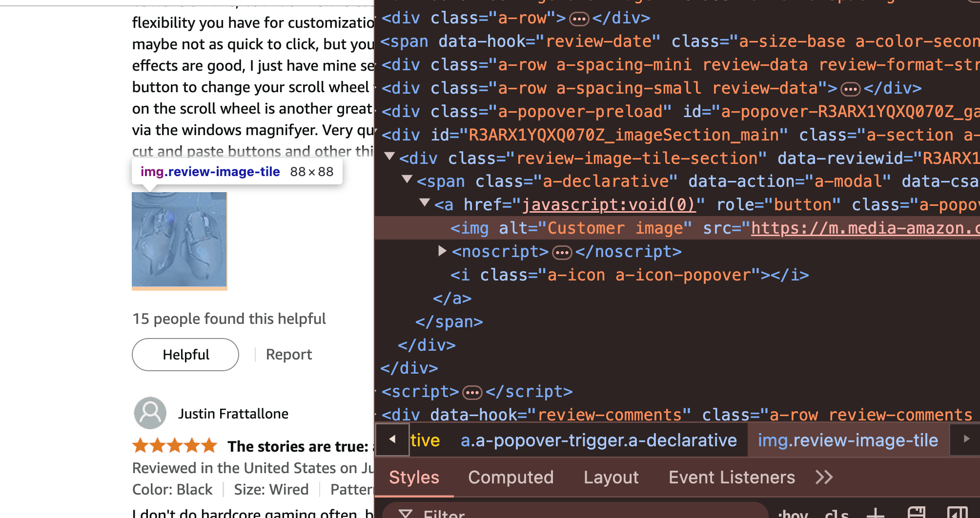980x518 pixels.
Task: Click ellipsis in a-spacing-small review-data div
Action: coord(851,89)
